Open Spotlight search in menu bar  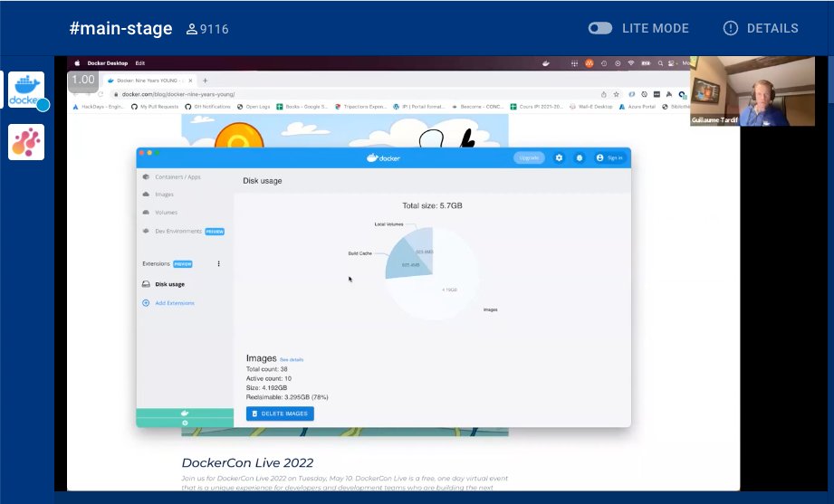660,63
